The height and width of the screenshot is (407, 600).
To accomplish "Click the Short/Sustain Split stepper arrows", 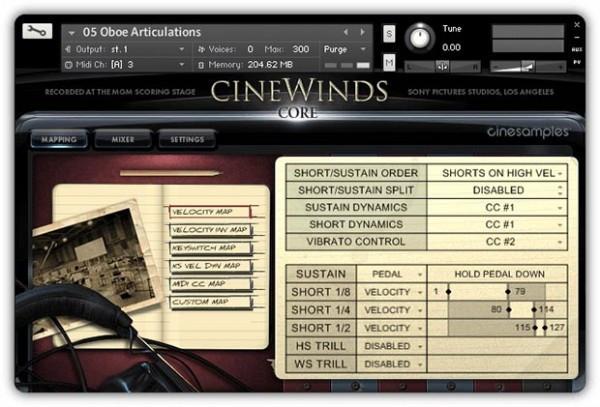I will click(x=560, y=190).
